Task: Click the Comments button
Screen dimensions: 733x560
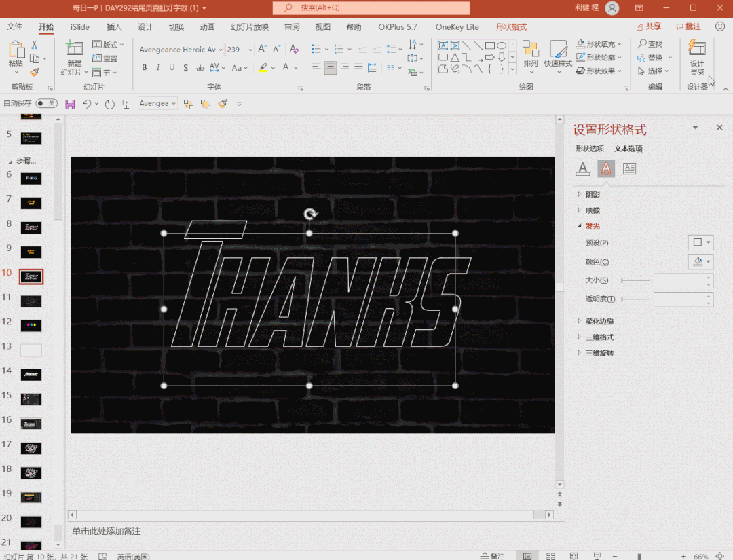Action: point(689,26)
